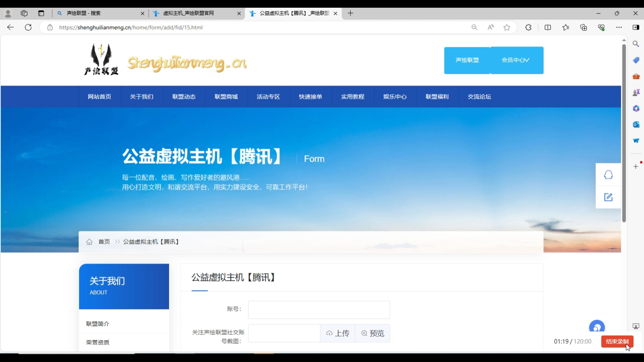Open 关于我们 in the navigation bar
Viewport: 644px width, 362px height.
(x=142, y=97)
